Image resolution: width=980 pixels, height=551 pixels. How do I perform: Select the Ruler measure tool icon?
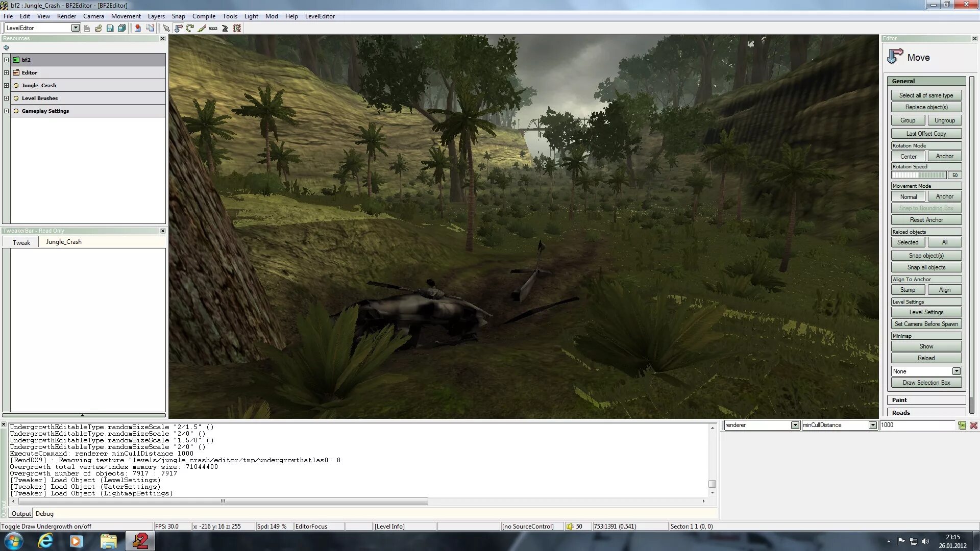tap(213, 29)
